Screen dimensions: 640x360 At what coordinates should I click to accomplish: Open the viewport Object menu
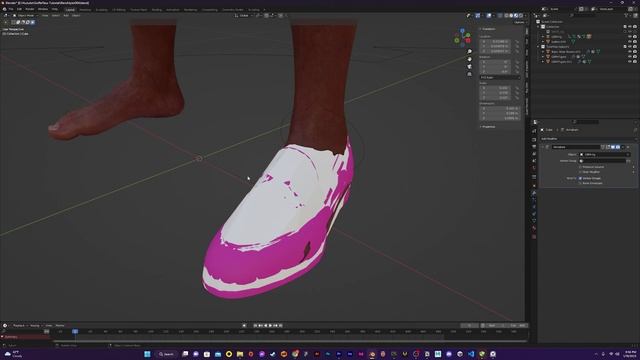tap(76, 16)
